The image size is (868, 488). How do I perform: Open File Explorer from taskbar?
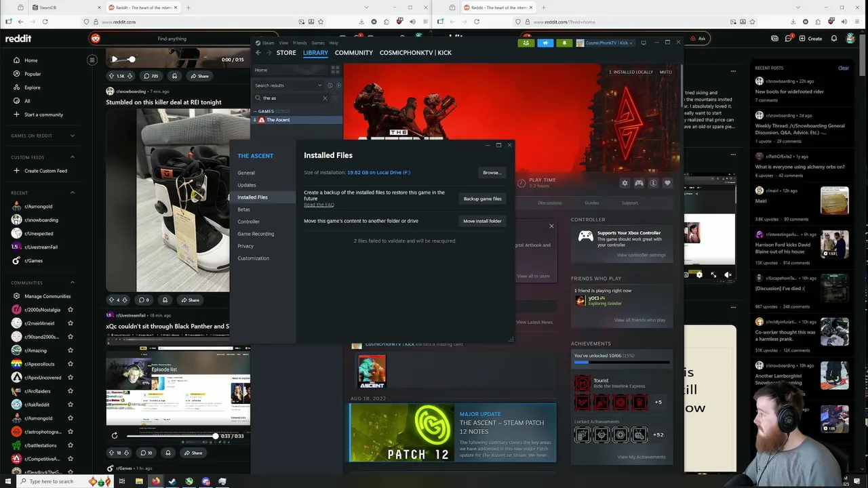pyautogui.click(x=139, y=481)
